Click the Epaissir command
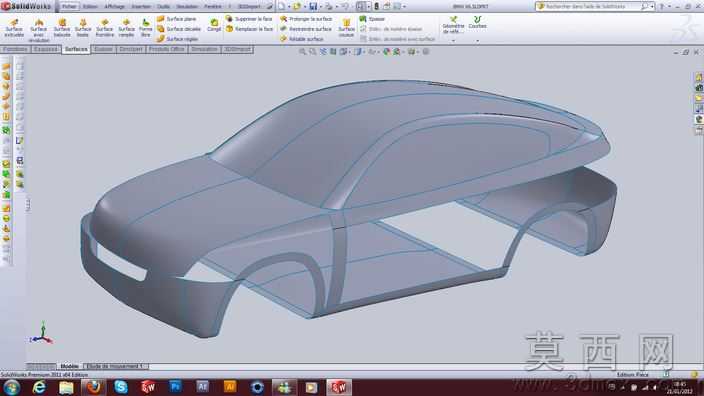Image resolution: width=704 pixels, height=396 pixels. click(x=372, y=19)
